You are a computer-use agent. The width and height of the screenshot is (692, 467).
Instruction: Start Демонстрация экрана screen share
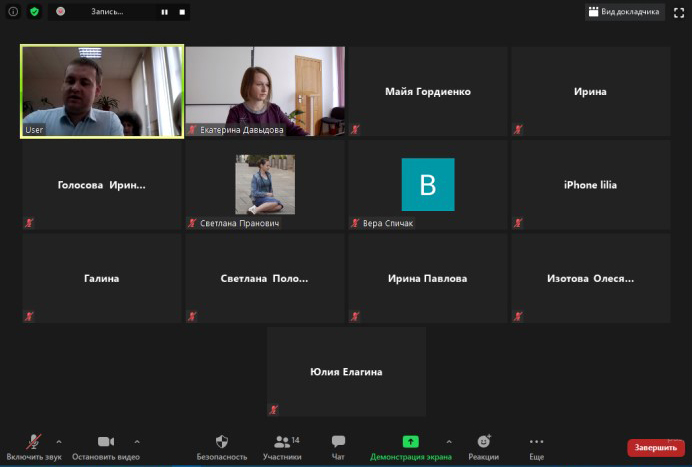click(410, 447)
